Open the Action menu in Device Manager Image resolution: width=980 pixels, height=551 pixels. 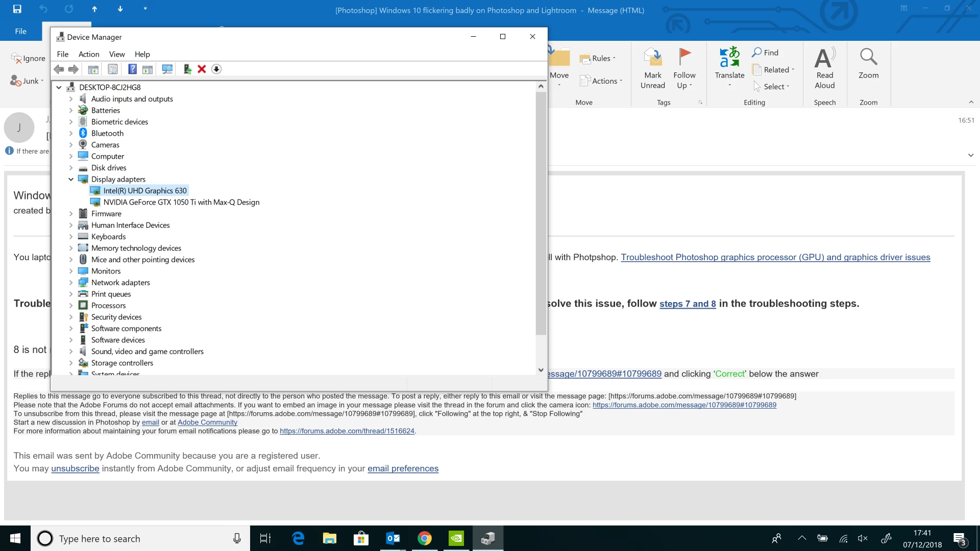pyautogui.click(x=89, y=54)
